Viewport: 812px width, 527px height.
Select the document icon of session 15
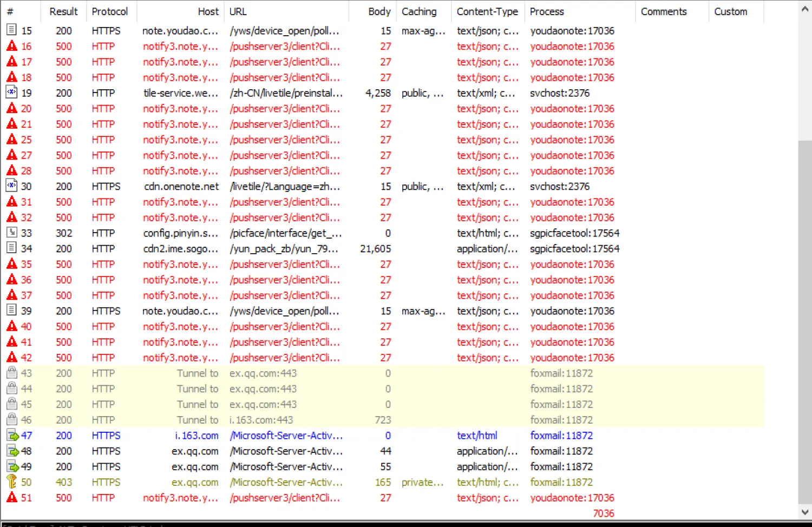pos(11,30)
